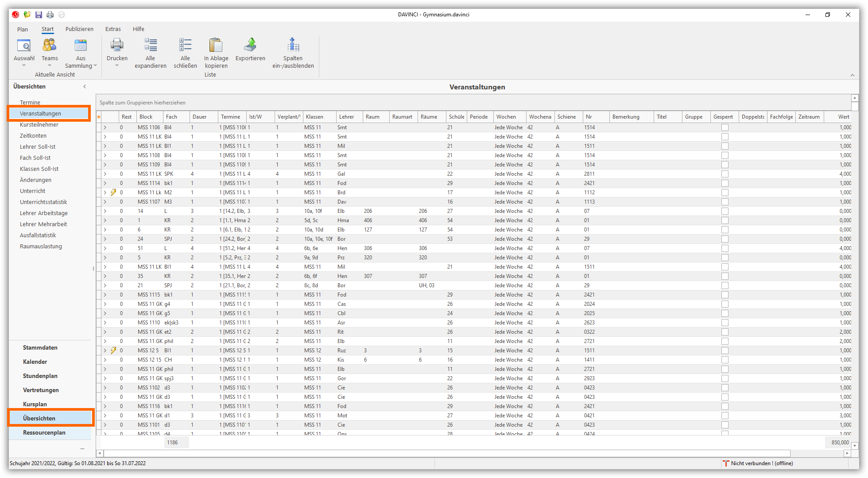
Task: Expand the first MSS 1106 row
Action: 105,127
